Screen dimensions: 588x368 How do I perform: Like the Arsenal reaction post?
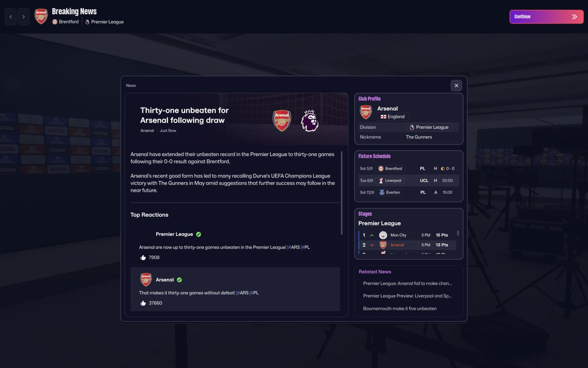(143, 303)
